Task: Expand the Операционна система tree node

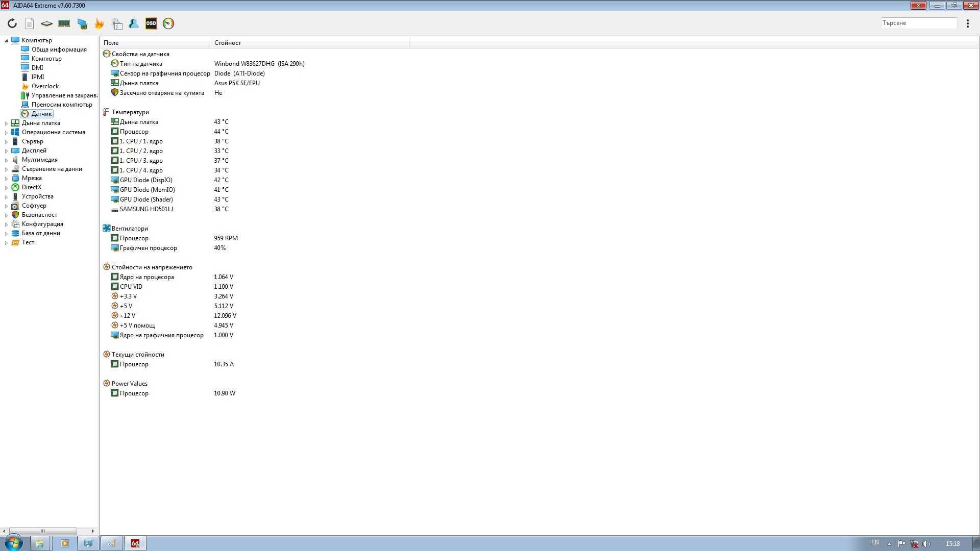Action: click(x=6, y=132)
